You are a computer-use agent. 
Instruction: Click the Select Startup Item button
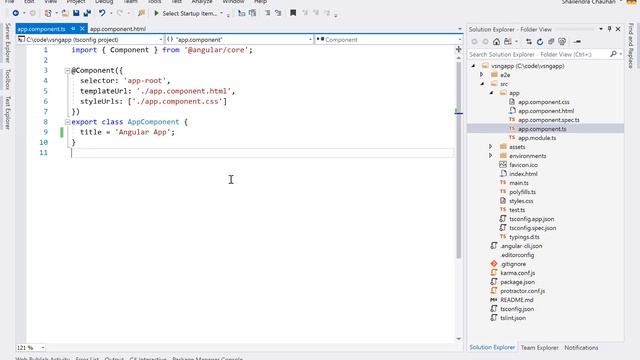[x=189, y=13]
